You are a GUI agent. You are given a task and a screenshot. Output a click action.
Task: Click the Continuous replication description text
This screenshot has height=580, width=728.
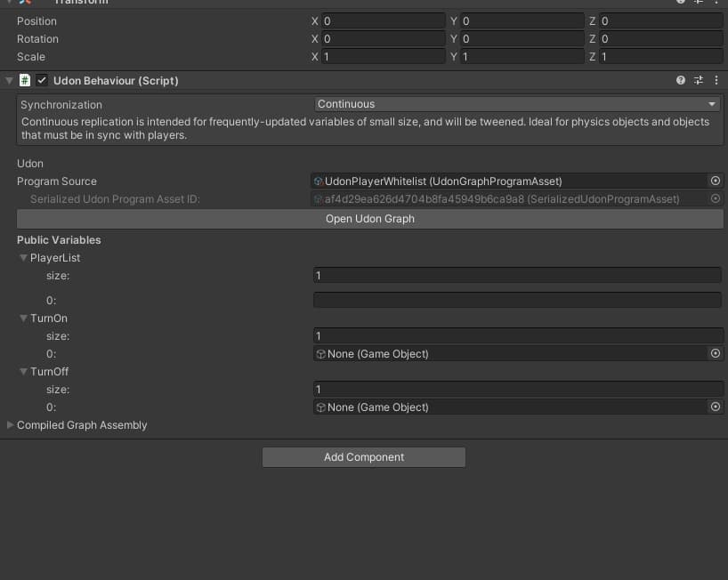click(x=366, y=128)
